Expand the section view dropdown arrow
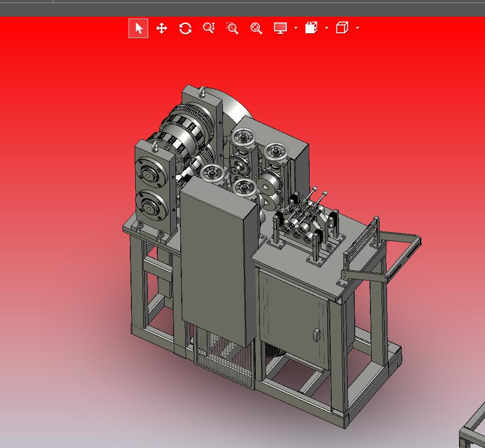Viewport: 485px width, 448px height. tap(327, 28)
